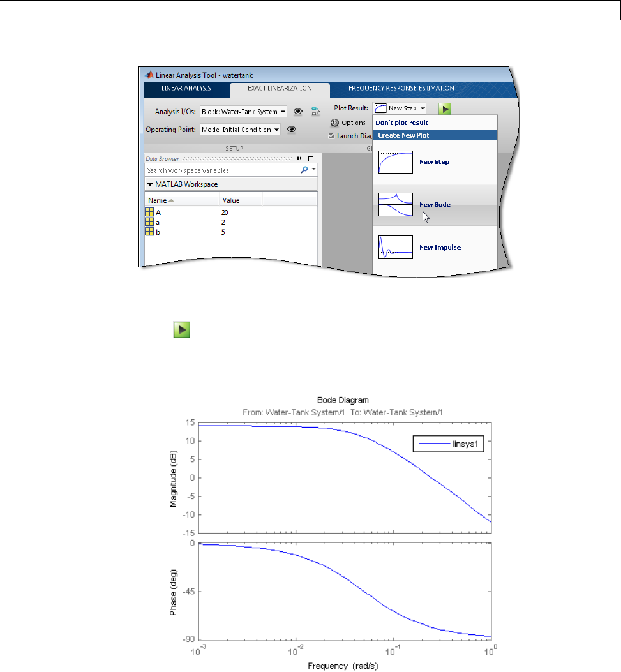Image resolution: width=621 pixels, height=672 pixels.
Task: Click the step plot icon in Plot Result box
Action: [x=380, y=108]
